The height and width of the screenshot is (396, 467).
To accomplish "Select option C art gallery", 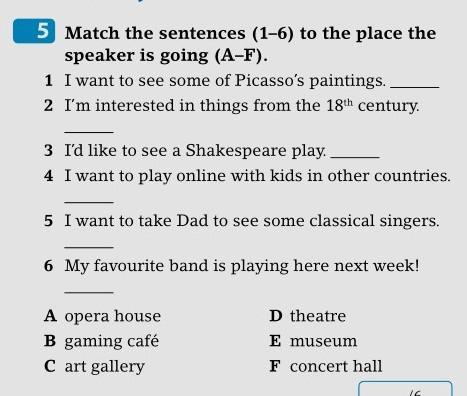I will point(94,367).
